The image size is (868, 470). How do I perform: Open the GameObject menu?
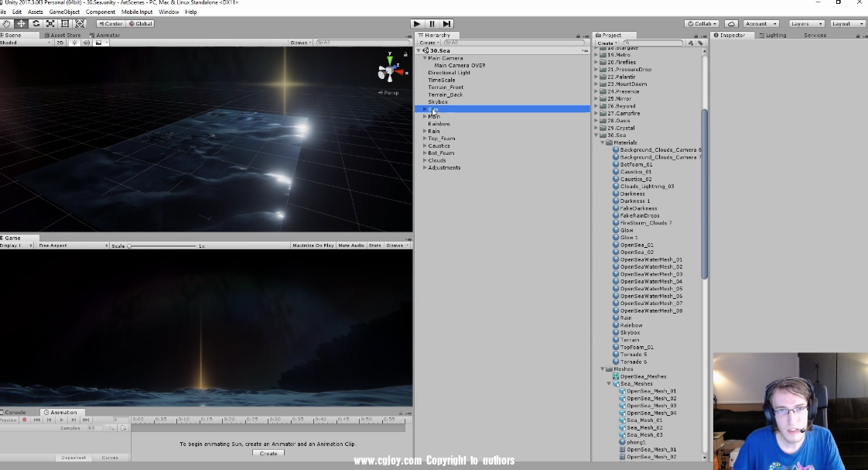click(x=63, y=12)
